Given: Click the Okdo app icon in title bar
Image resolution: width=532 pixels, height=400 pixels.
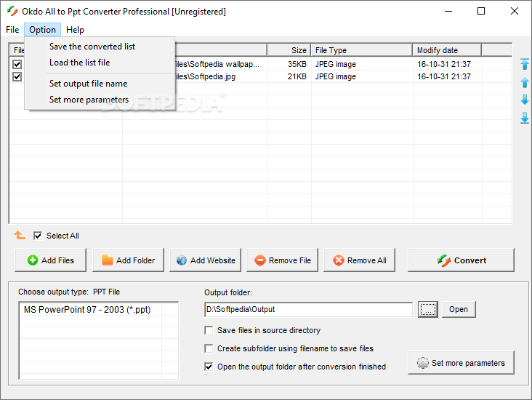Looking at the screenshot, I should 12,11.
